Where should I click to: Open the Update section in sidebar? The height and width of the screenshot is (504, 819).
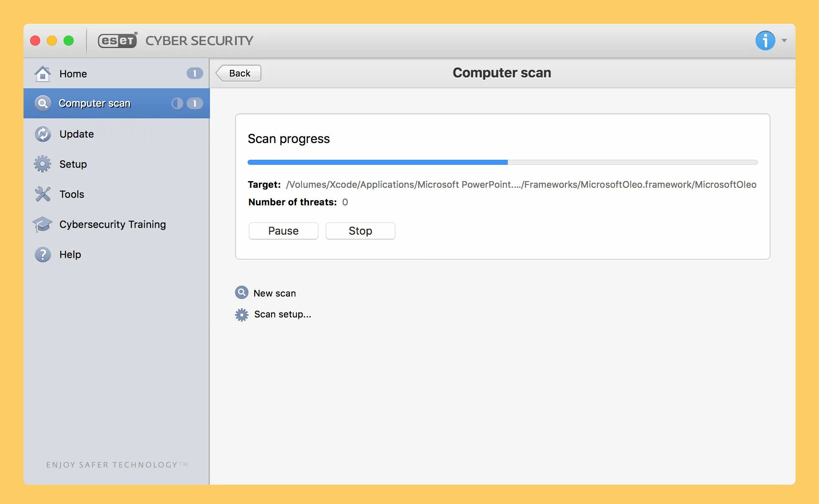77,134
